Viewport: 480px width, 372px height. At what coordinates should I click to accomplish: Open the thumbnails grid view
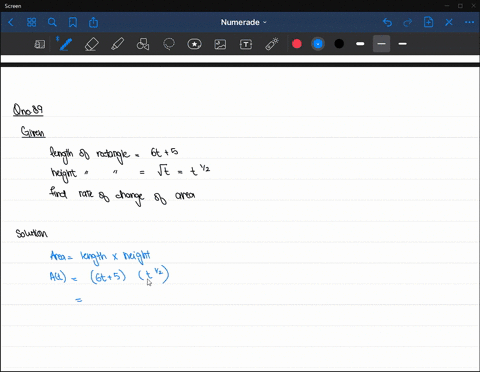(x=31, y=22)
